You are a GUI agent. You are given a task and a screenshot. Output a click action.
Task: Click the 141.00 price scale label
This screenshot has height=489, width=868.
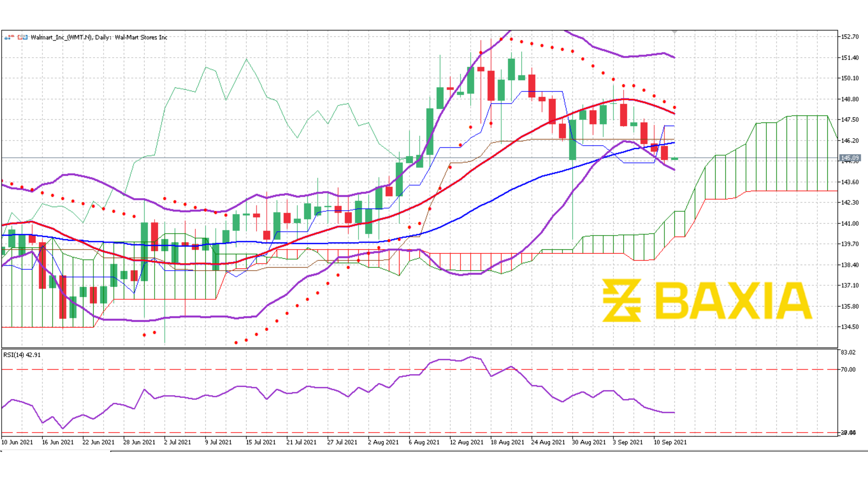[x=850, y=224]
